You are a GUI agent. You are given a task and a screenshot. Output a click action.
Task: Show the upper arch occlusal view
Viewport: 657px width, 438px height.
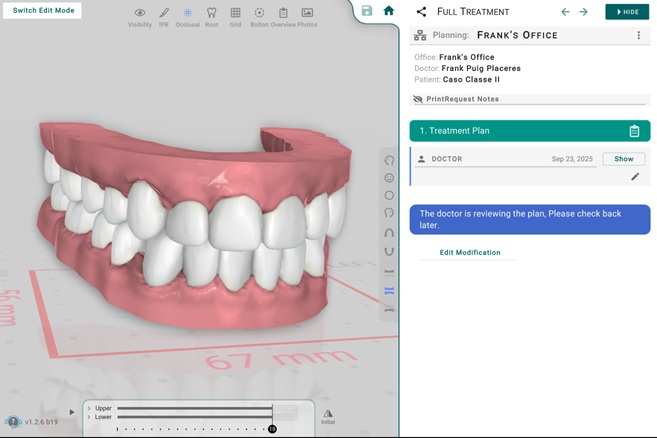pos(389,233)
